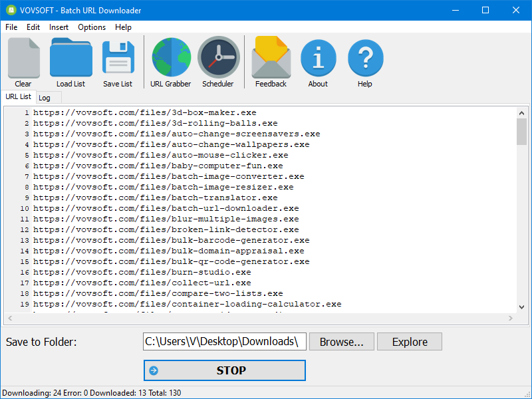532x399 pixels.
Task: Click the blur-multiple-images.exe URL line
Action: [x=166, y=219]
